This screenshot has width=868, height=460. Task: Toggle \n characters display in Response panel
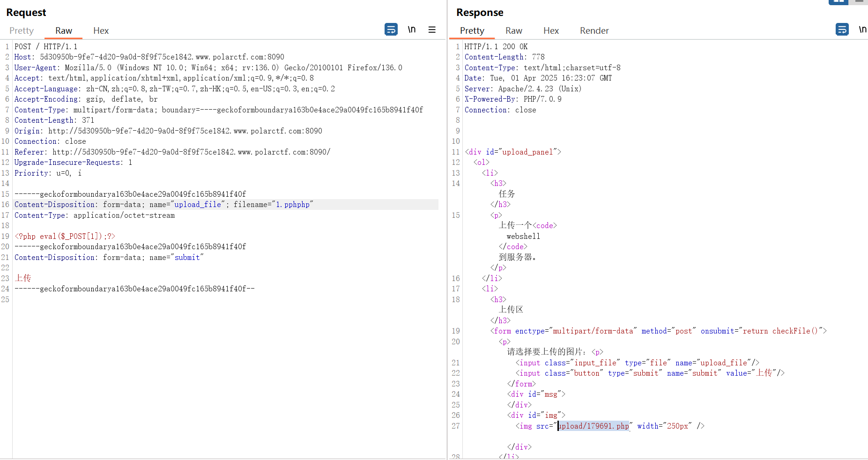[x=862, y=30]
